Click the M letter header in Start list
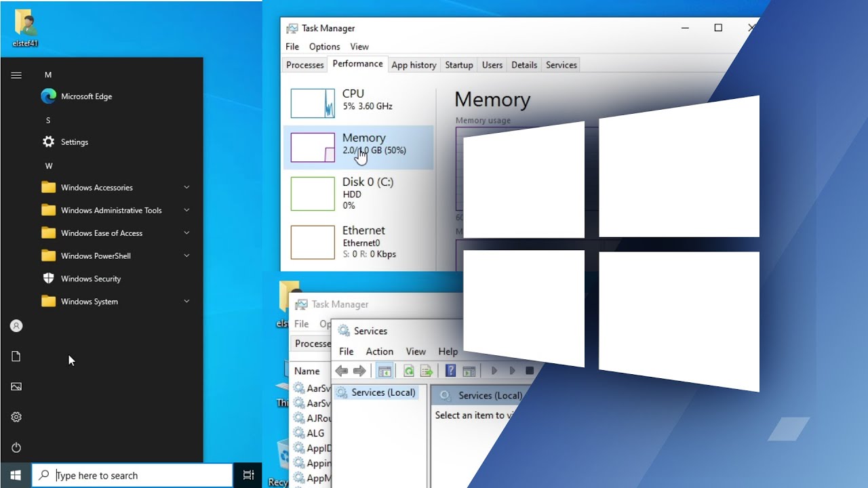Viewport: 868px width, 488px height. pos(48,75)
